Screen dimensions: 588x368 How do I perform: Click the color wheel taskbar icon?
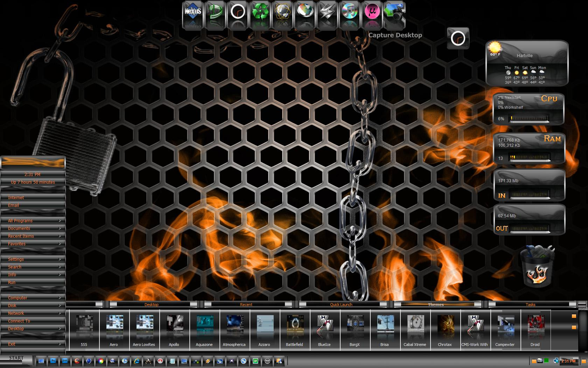[100, 361]
